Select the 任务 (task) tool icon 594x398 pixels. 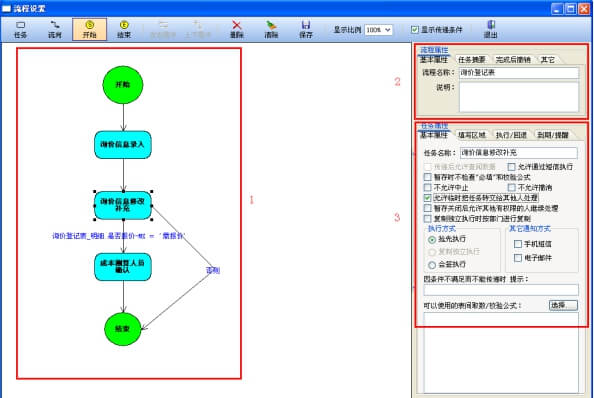(x=20, y=29)
